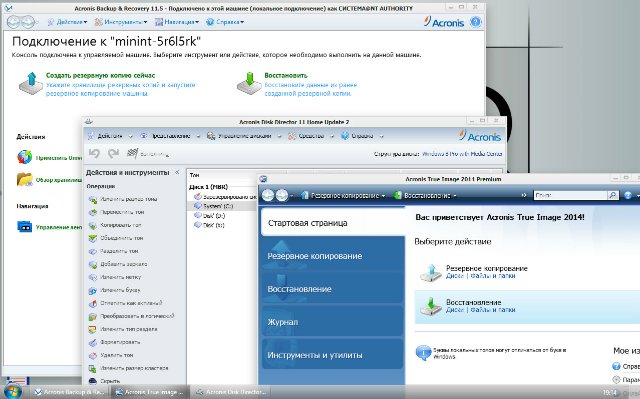Click the create backup drive icon with blue arrow
Image resolution: width=640 pixels, height=399 pixels.
coord(31,83)
